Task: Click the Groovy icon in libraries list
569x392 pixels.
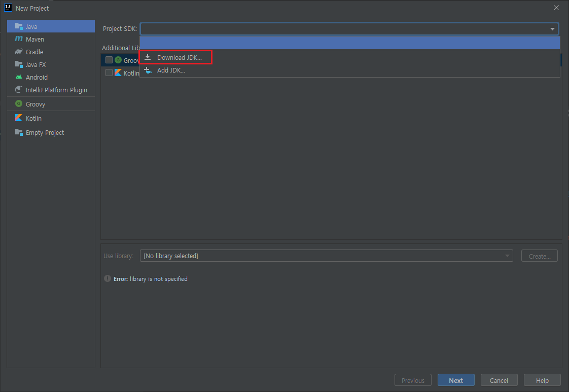Action: click(x=118, y=60)
